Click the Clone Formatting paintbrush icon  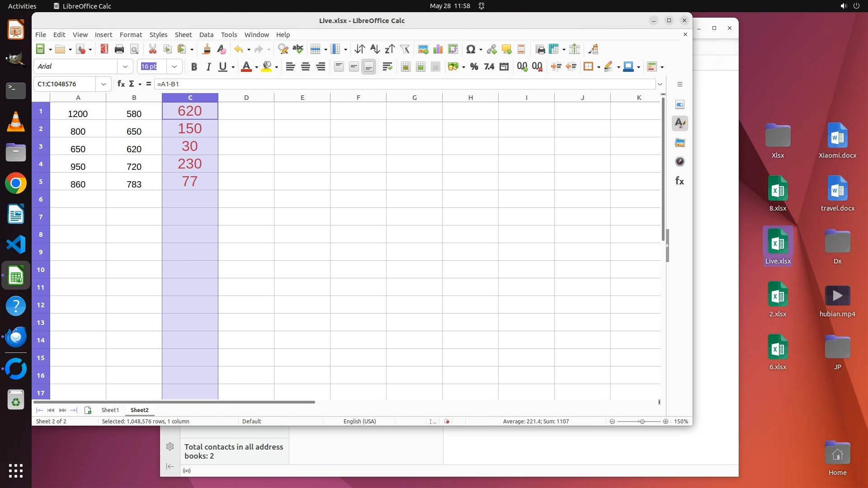[207, 49]
